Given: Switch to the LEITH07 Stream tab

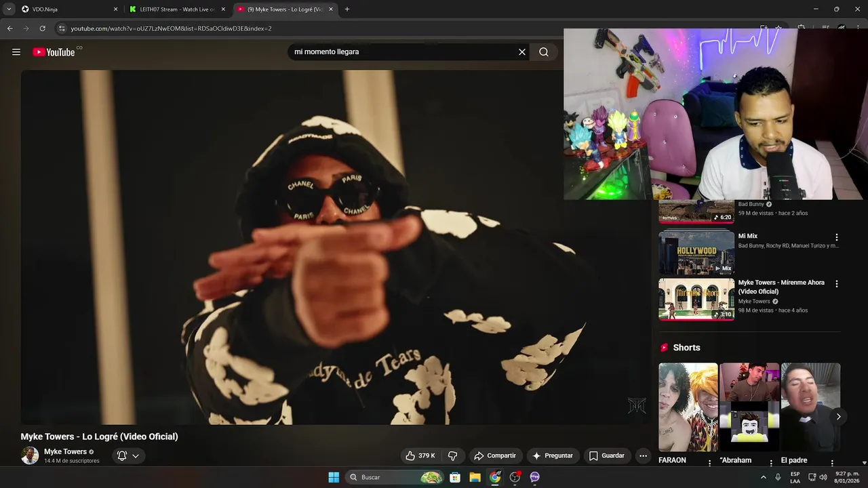Looking at the screenshot, I should [x=176, y=9].
